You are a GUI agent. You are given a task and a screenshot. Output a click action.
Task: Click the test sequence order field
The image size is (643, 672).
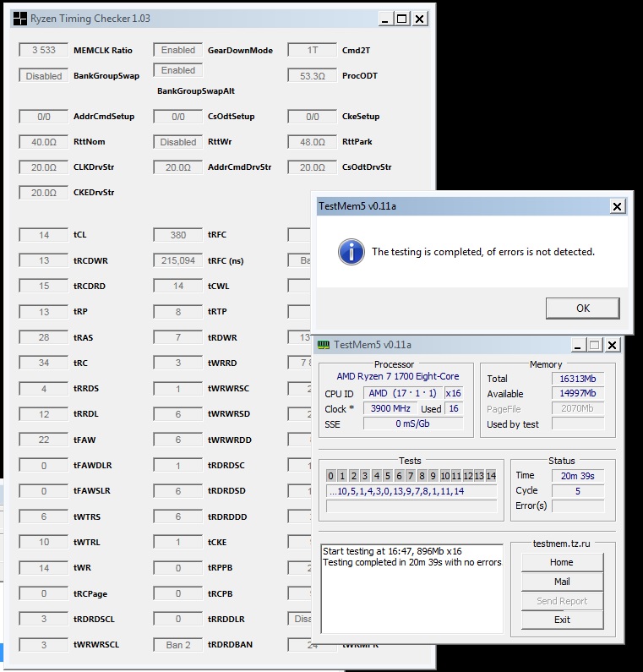click(x=411, y=491)
